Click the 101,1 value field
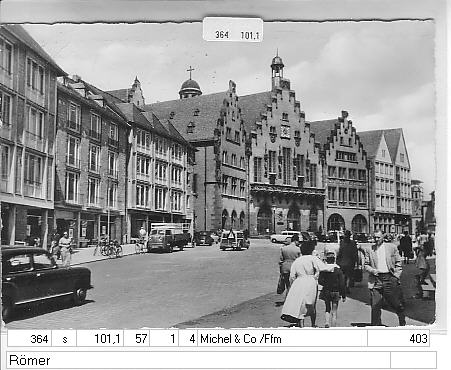This screenshot has width=451, height=370. [100, 339]
